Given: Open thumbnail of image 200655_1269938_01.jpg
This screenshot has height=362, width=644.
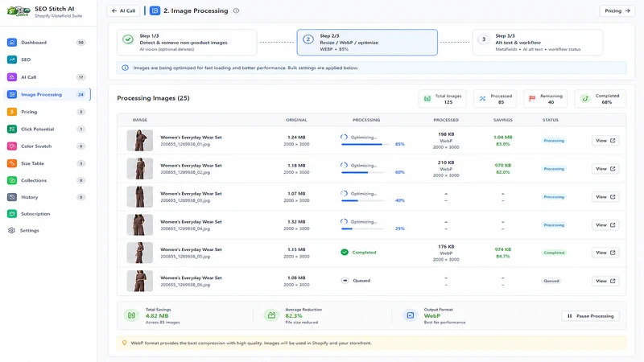Looking at the screenshot, I should coord(139,140).
